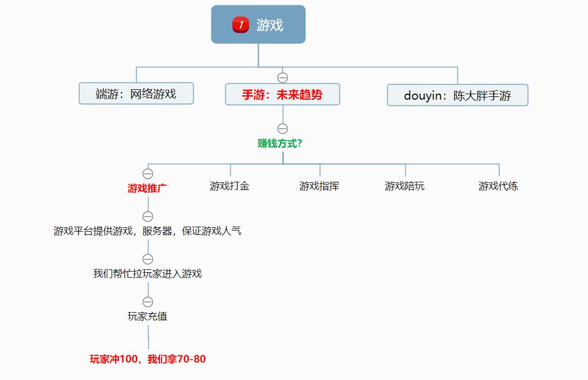
Task: Select the 端游：网络游戏 node
Action: [136, 94]
